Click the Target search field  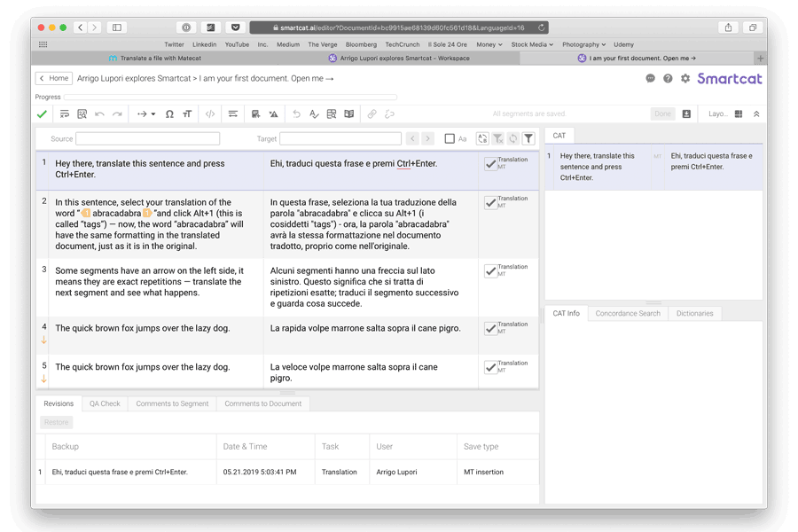point(340,138)
